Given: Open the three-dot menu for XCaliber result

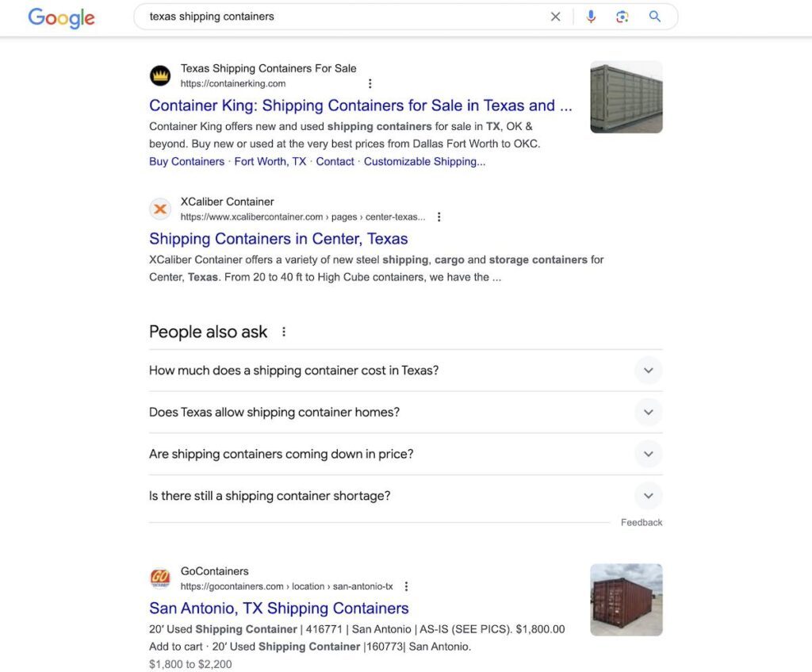Looking at the screenshot, I should [x=439, y=216].
